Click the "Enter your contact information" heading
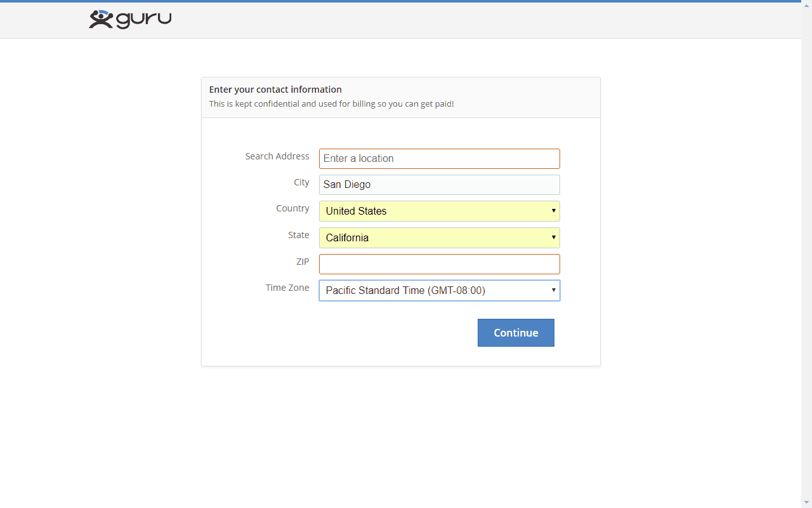 pyautogui.click(x=275, y=90)
